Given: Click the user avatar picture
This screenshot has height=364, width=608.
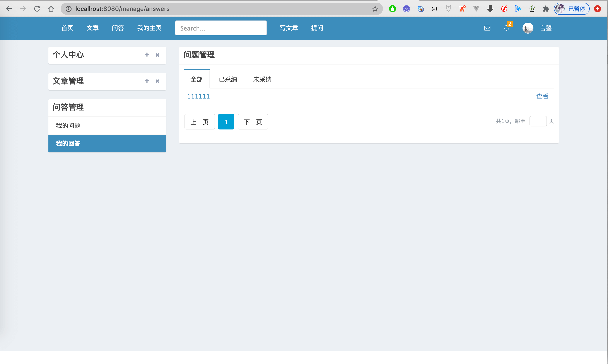Looking at the screenshot, I should (528, 28).
